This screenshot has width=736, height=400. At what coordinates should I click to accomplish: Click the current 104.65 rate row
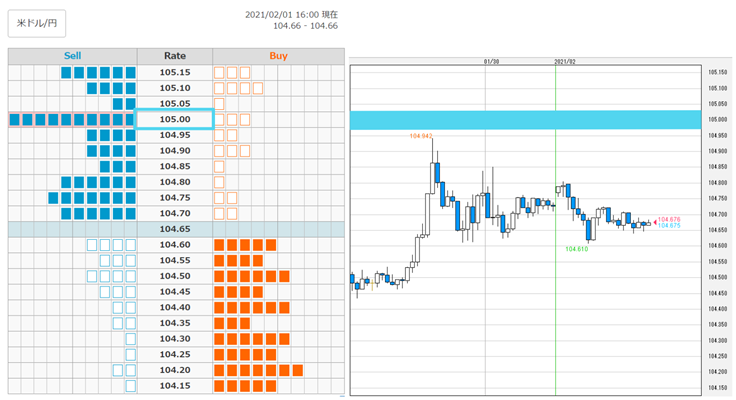pos(176,229)
